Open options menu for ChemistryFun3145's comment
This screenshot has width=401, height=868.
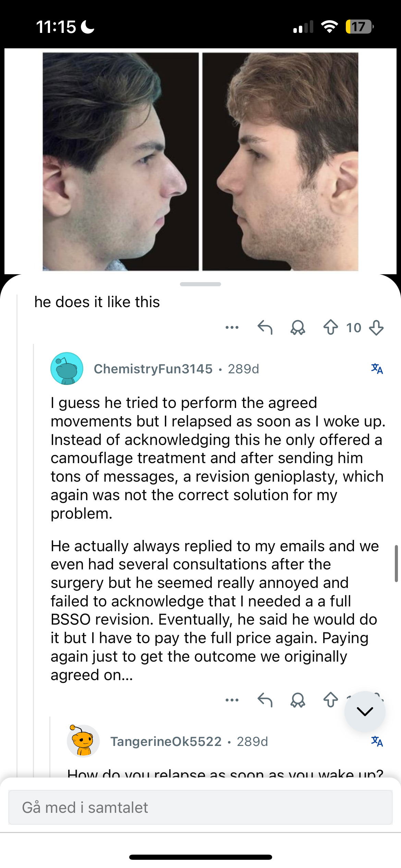coord(232,700)
